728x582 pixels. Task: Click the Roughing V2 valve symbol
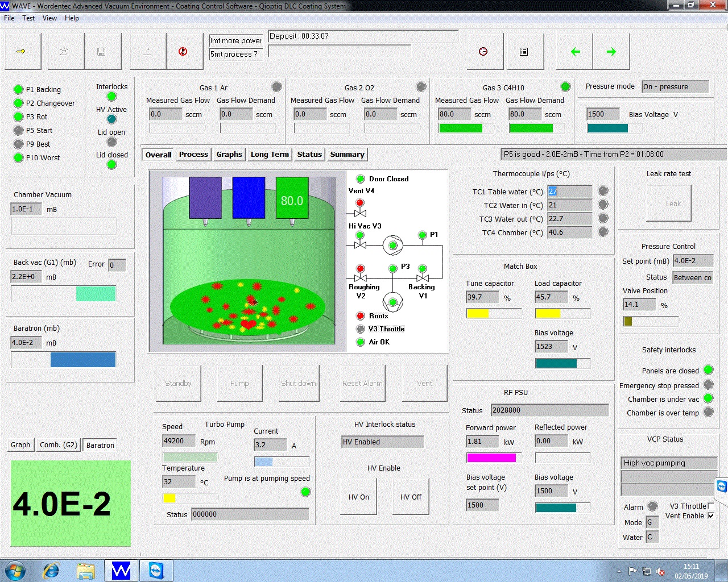(360, 278)
